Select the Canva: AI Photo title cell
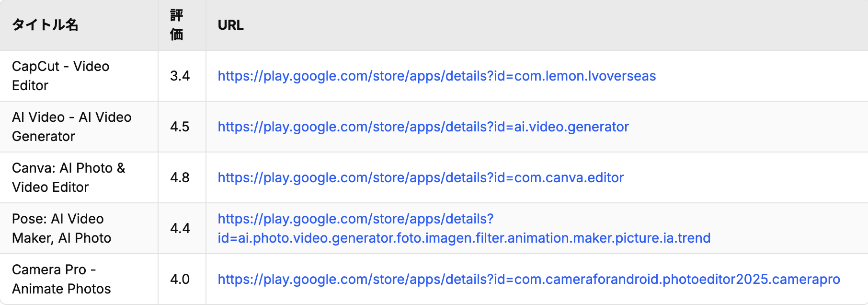 pyautogui.click(x=68, y=177)
